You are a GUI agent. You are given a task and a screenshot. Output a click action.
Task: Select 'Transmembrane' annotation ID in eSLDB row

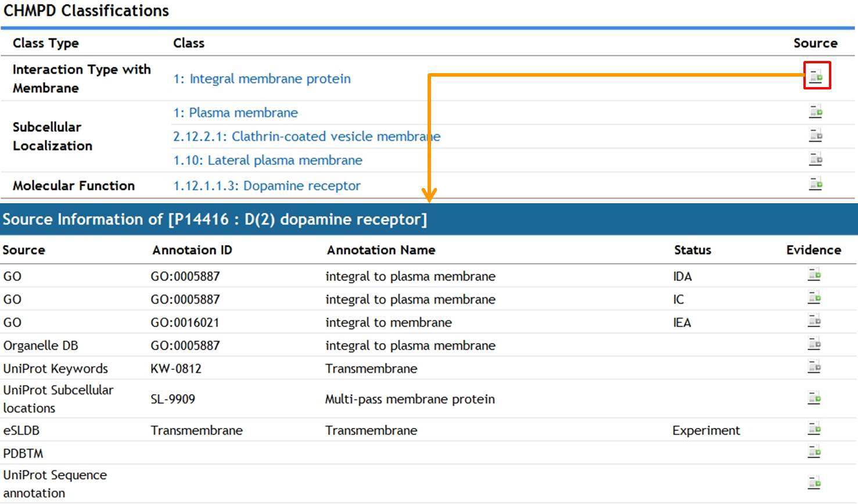point(197,431)
